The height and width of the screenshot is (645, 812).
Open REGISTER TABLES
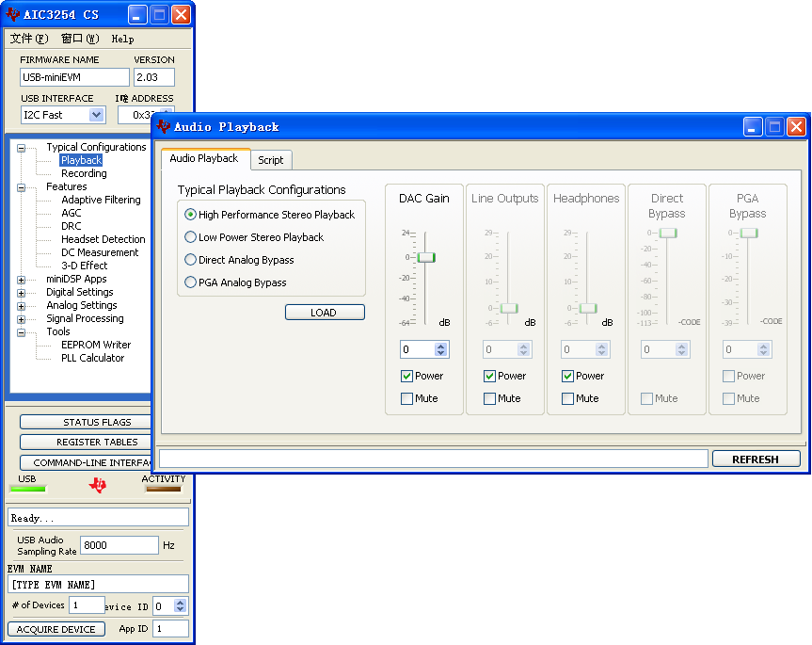tap(86, 442)
